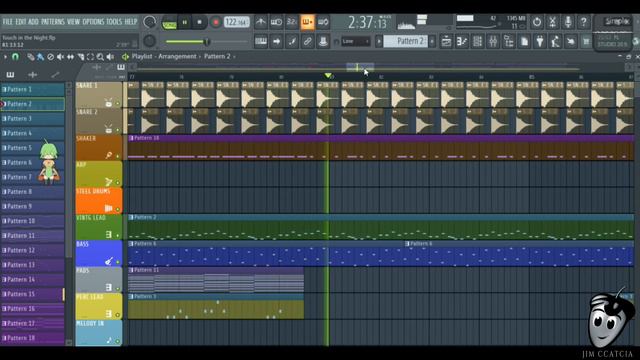The width and height of the screenshot is (640, 360).
Task: Click the stamp icon in the toolbar
Action: coord(323,41)
